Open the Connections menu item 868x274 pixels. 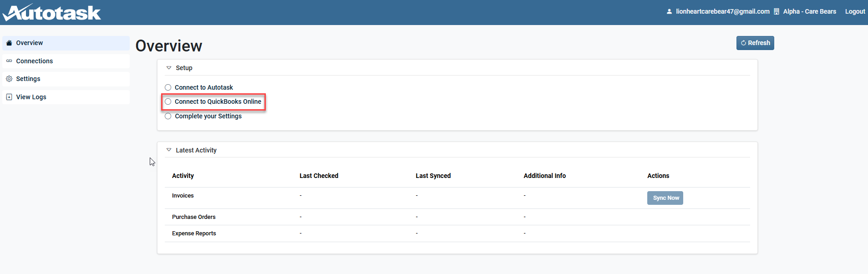click(x=35, y=61)
